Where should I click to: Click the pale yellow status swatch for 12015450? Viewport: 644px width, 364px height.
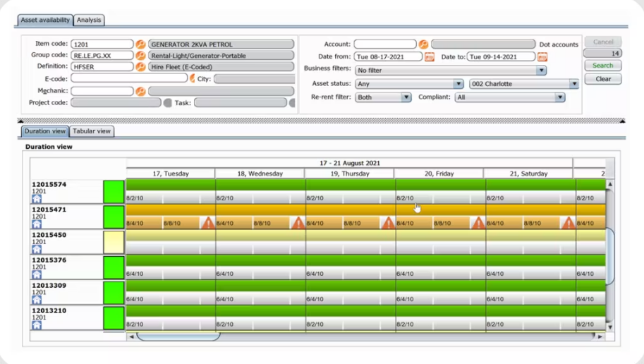tap(114, 242)
